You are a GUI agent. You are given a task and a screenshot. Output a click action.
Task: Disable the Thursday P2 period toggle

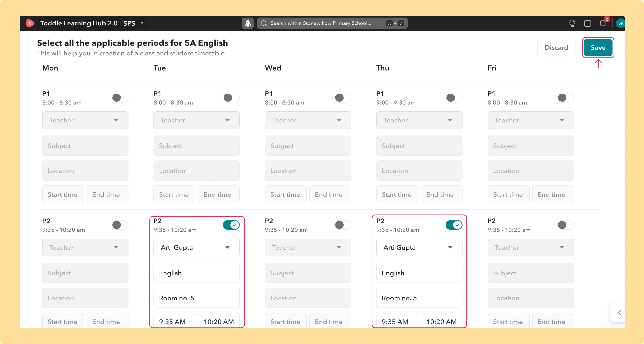tap(454, 225)
